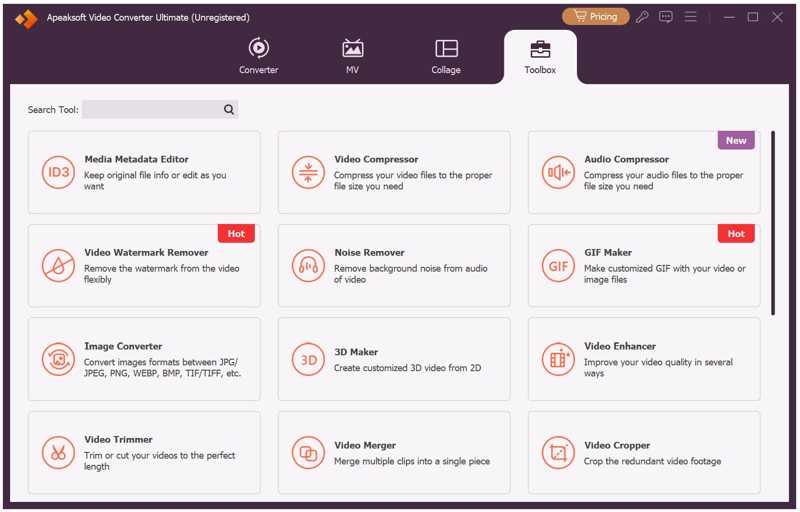Click the 3D Maker icon

pyautogui.click(x=308, y=359)
